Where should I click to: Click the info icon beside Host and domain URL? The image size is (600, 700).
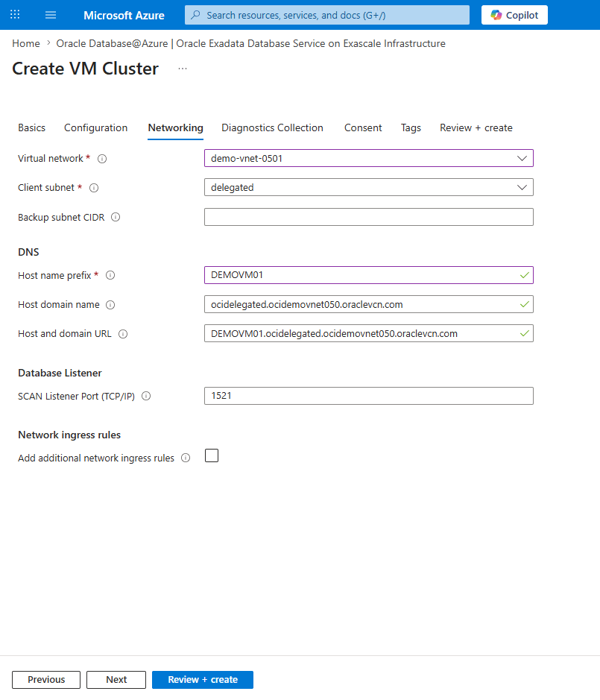(124, 333)
